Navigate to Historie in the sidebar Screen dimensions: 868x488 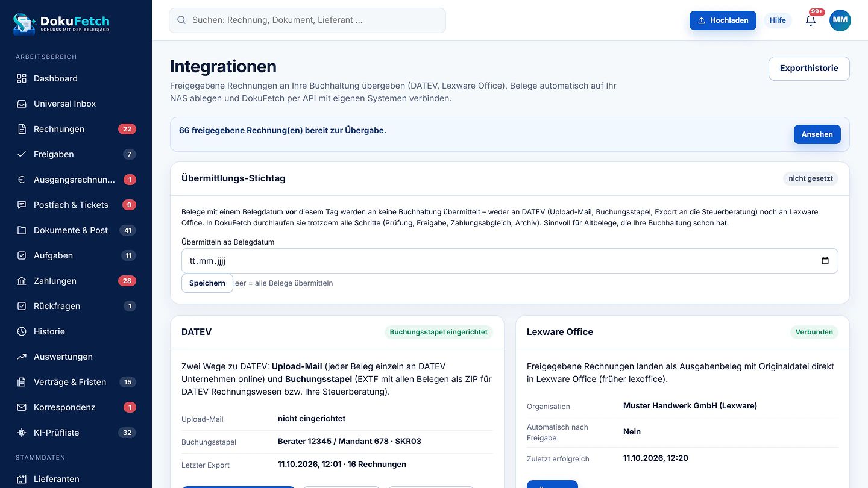[x=76, y=331]
